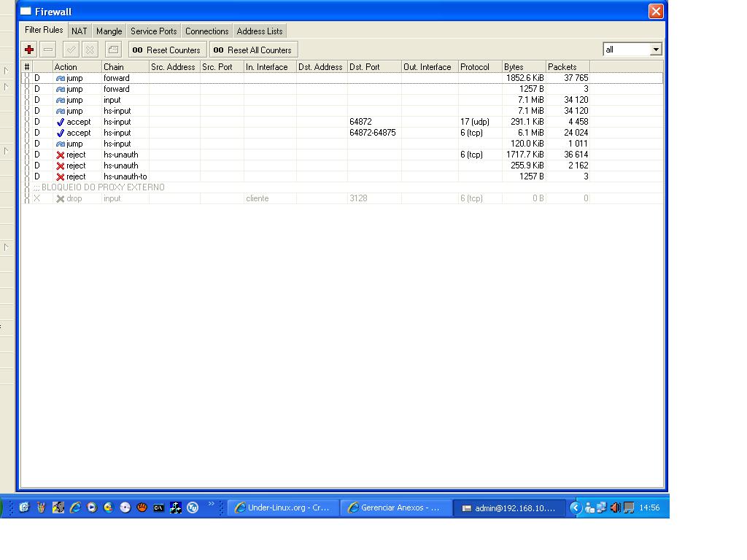Click the jump icon in the input chain row
The width and height of the screenshot is (747, 560).
coord(61,100)
